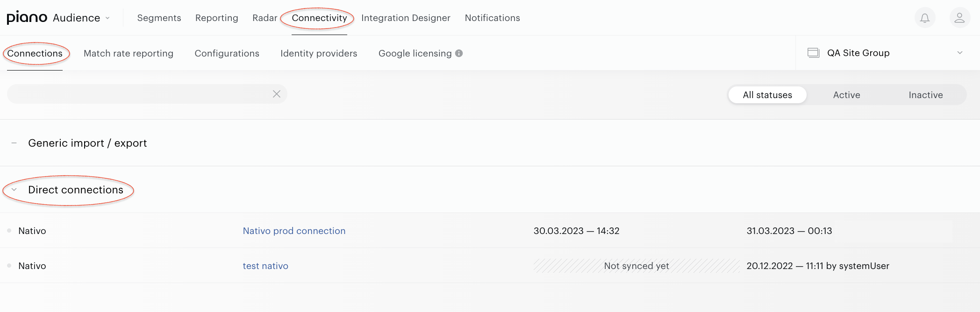This screenshot has width=980, height=312.
Task: Filter connections by Active status
Action: coord(846,95)
